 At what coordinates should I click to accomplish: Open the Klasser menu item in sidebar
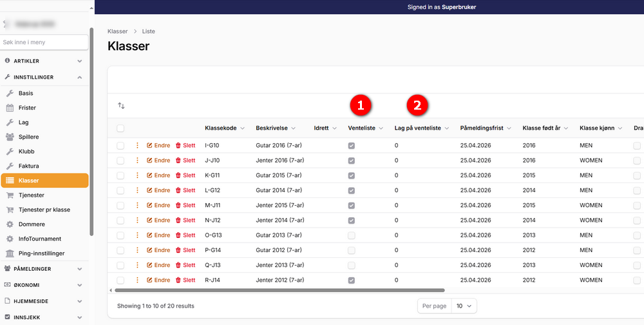pyautogui.click(x=44, y=181)
